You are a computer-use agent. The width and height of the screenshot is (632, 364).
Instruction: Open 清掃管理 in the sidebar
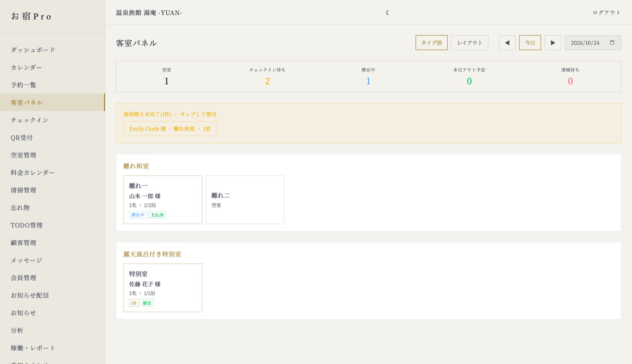click(x=53, y=190)
